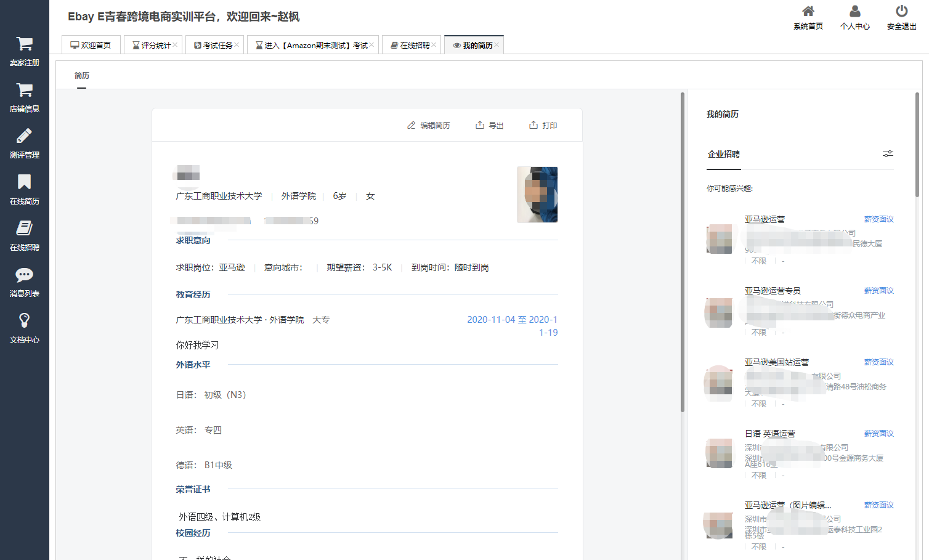Click the filter settings icon beside 企业招聘
This screenshot has width=929, height=560.
888,154
